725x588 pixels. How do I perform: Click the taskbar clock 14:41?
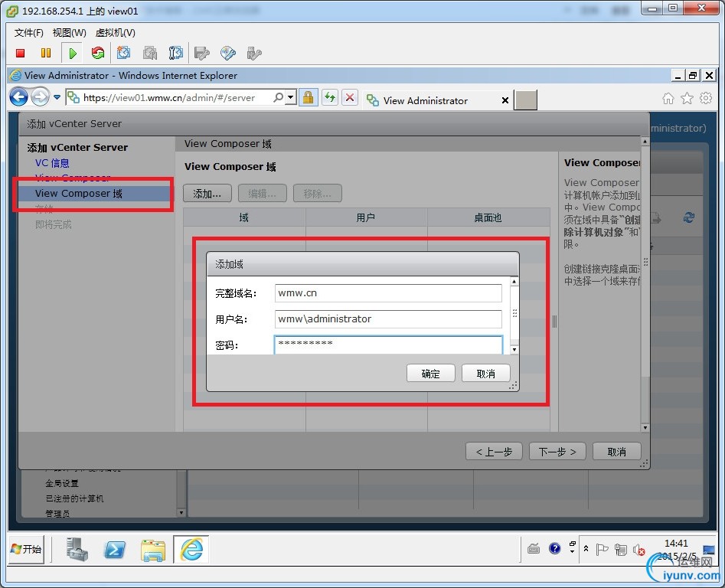coord(676,544)
